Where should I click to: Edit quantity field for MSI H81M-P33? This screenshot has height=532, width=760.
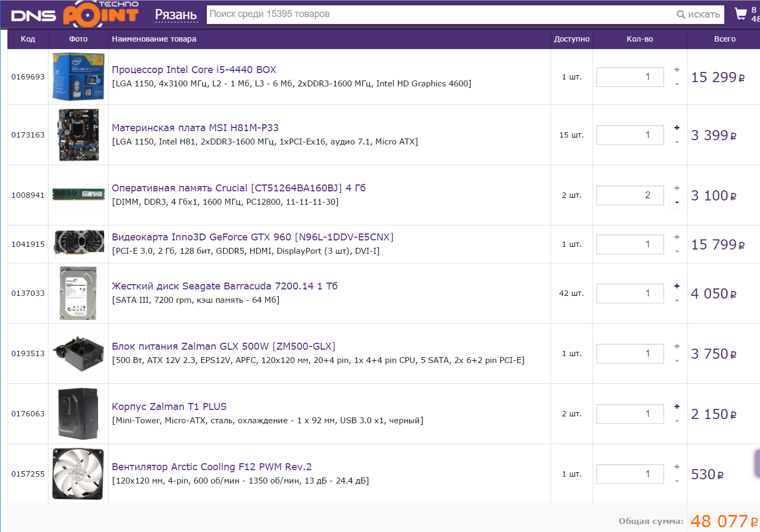pyautogui.click(x=630, y=135)
